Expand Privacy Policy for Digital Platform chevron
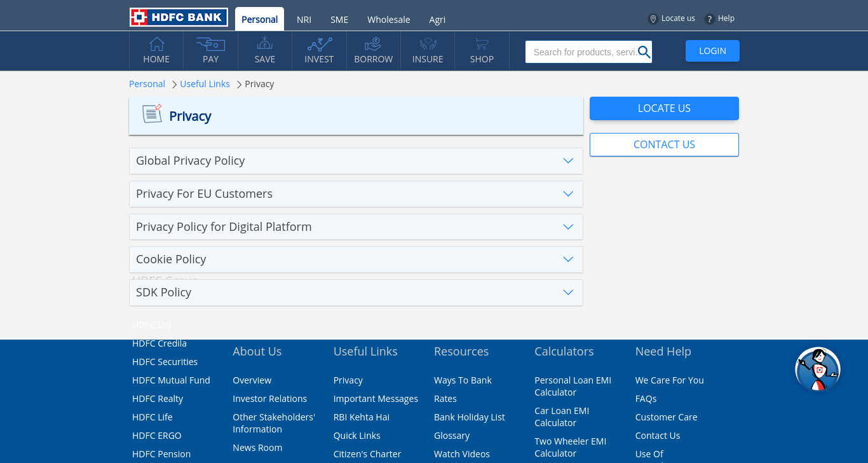Image resolution: width=868 pixels, height=463 pixels. 568,227
